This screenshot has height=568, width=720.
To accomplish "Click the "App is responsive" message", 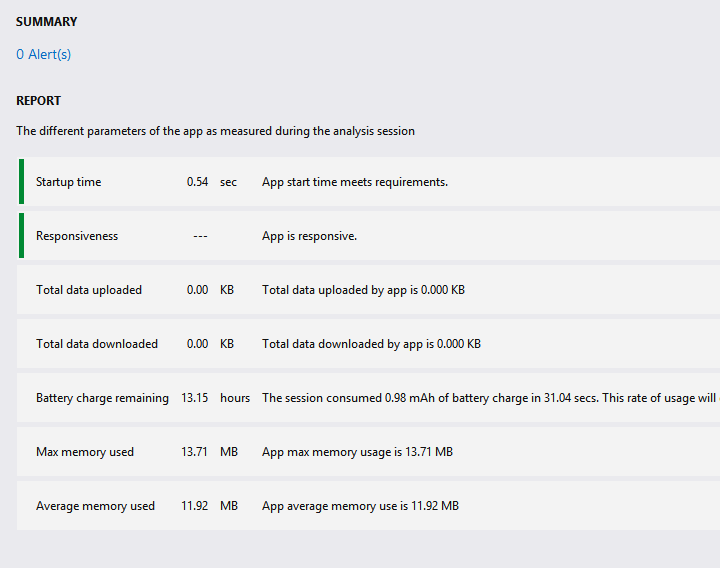I will 309,236.
